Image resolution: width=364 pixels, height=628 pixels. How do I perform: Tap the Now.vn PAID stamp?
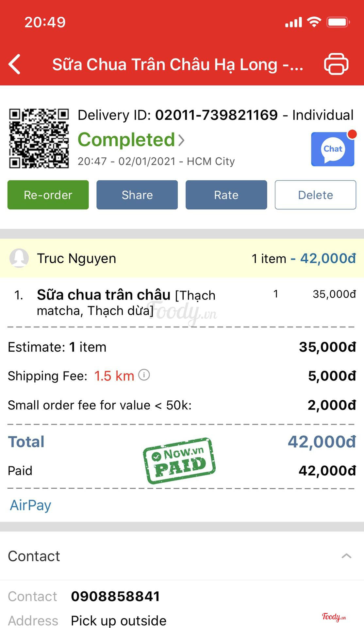[179, 461]
